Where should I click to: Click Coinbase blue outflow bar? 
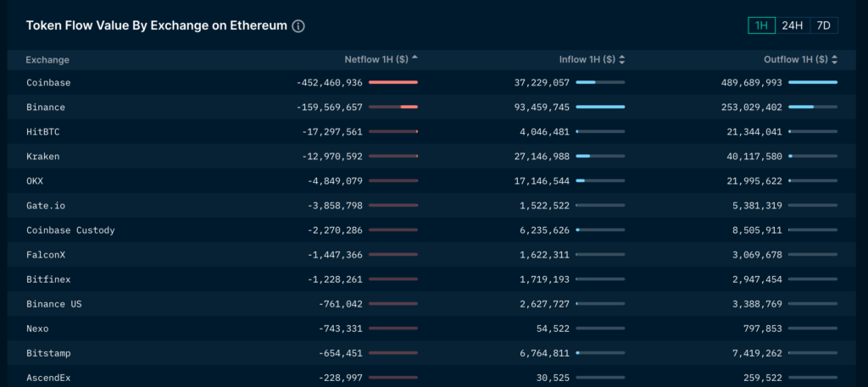pos(813,82)
